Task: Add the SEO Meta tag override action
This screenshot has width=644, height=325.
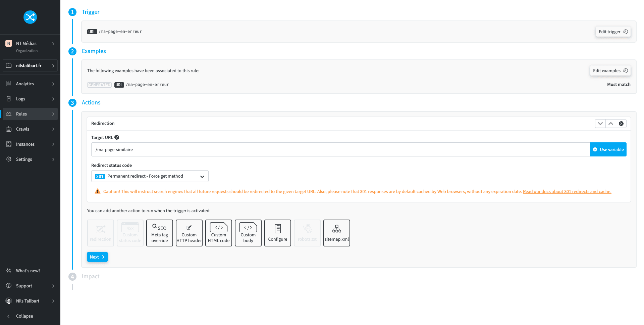Action: [160, 233]
